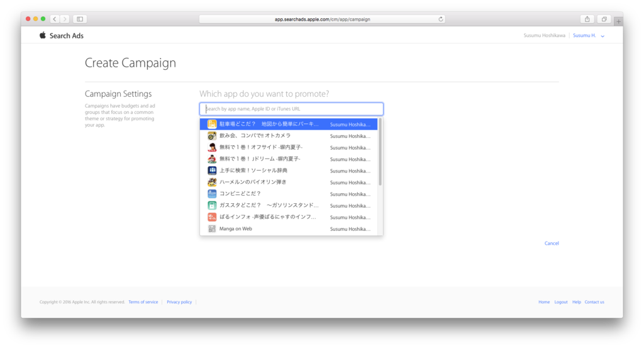The height and width of the screenshot is (348, 644).
Task: Choose 無料で１巻！Jドリーム from list
Action: 288,159
